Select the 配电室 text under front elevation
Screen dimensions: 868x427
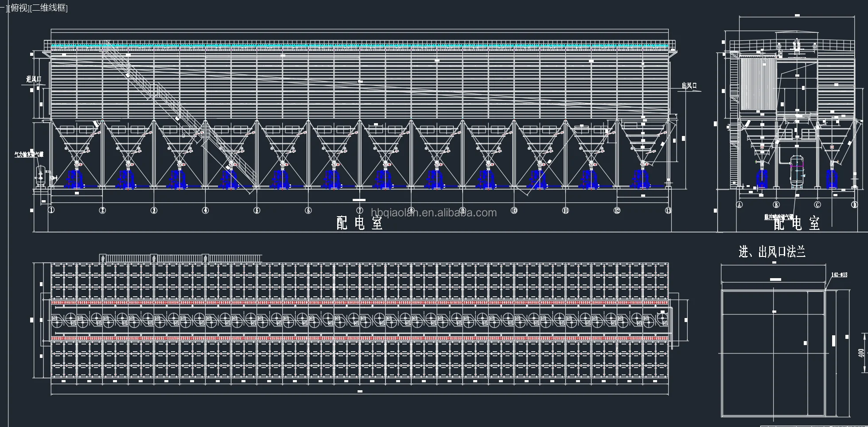click(359, 223)
